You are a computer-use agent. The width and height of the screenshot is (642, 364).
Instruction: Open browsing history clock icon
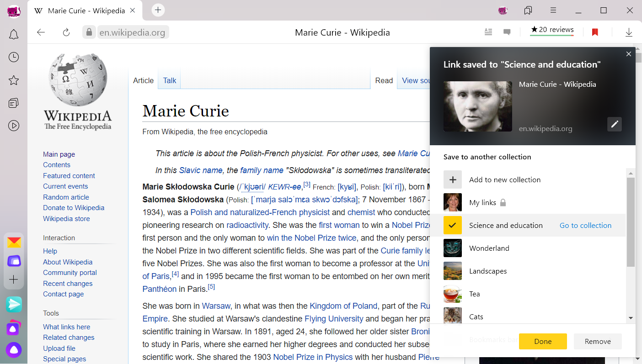coord(14,57)
